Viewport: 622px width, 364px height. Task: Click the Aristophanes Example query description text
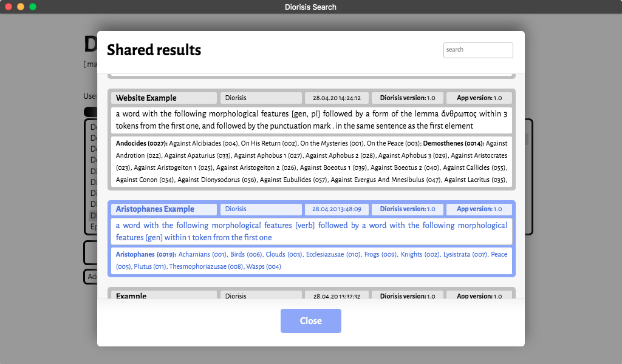point(311,231)
